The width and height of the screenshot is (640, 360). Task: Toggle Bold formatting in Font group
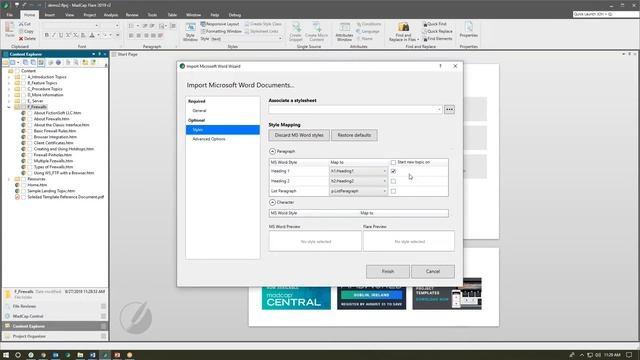[x=47, y=36]
